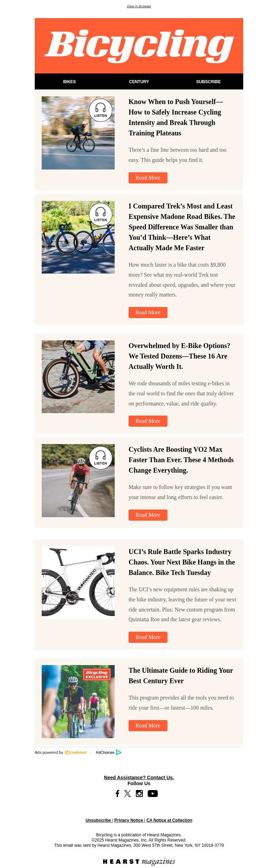The height and width of the screenshot is (868, 278).
Task: Click the Listen icon on VO2 Max image
Action: tap(100, 458)
